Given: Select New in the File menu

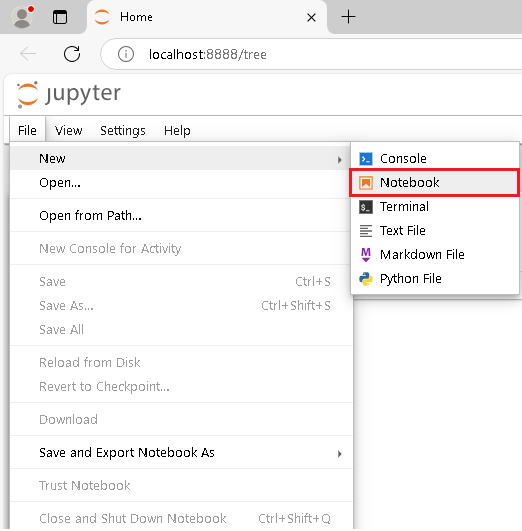Looking at the screenshot, I should 181,158.
